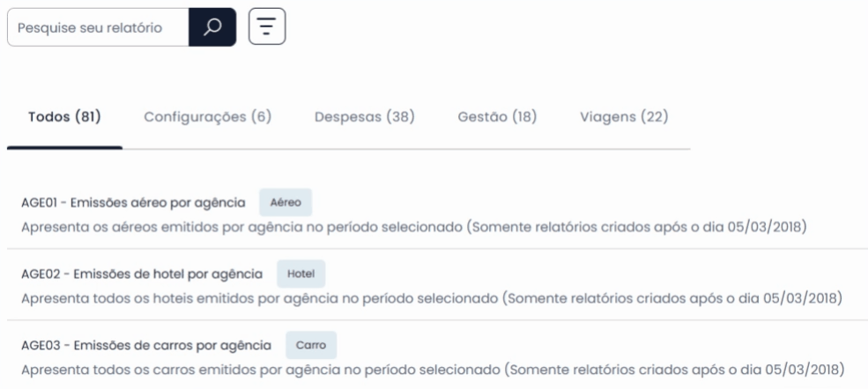Select the Despesas (38) tab
The height and width of the screenshot is (389, 868).
pos(365,117)
